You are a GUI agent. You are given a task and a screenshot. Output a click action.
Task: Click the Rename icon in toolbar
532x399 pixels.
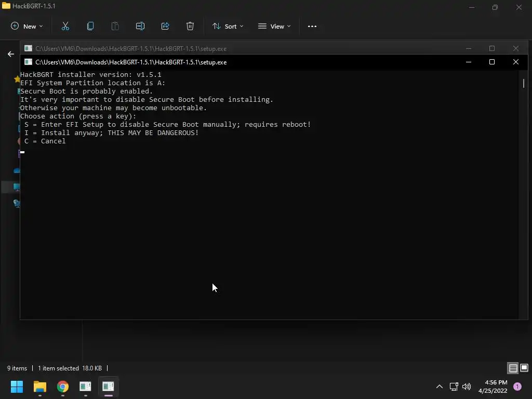[140, 26]
